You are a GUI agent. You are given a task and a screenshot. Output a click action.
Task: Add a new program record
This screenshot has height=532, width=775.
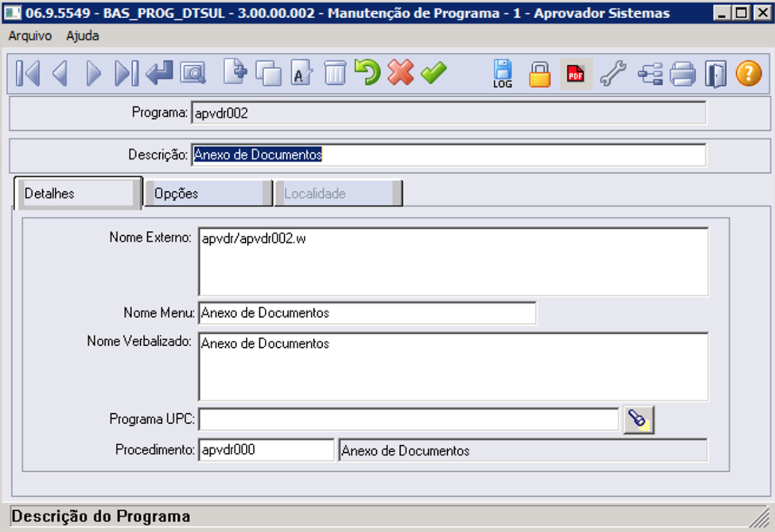[x=236, y=73]
